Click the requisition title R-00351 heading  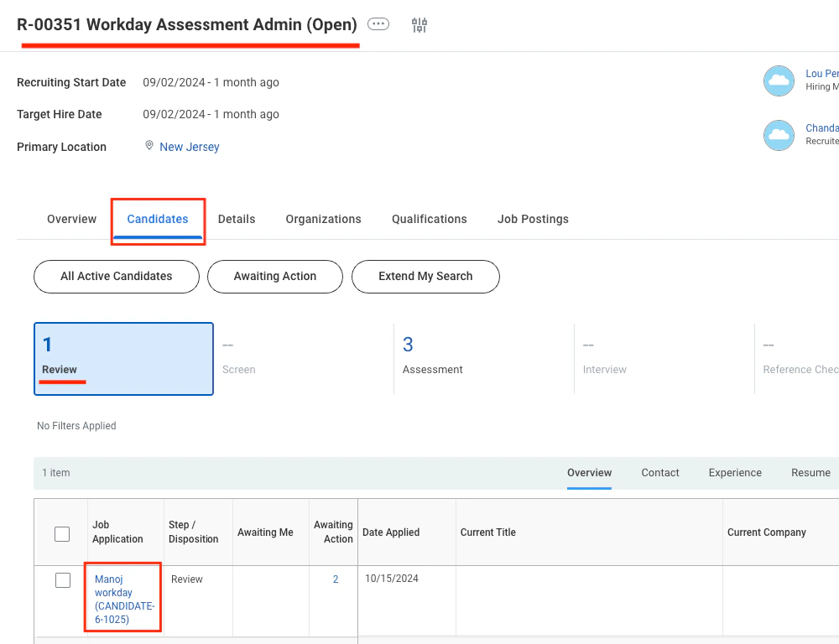(187, 24)
